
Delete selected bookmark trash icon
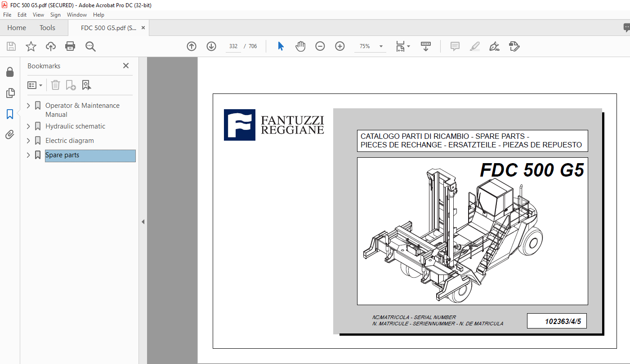[x=55, y=85]
